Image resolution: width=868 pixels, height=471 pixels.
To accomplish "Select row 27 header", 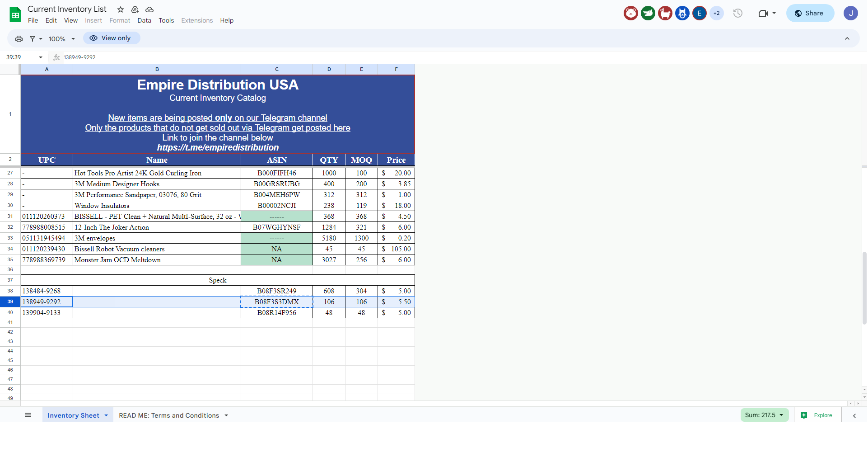I will 10,173.
